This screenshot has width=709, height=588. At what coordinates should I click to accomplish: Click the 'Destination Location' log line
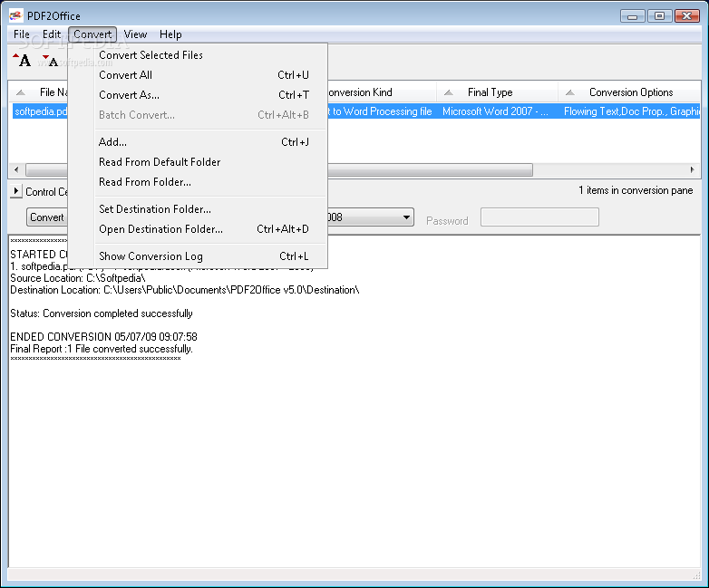click(x=184, y=290)
